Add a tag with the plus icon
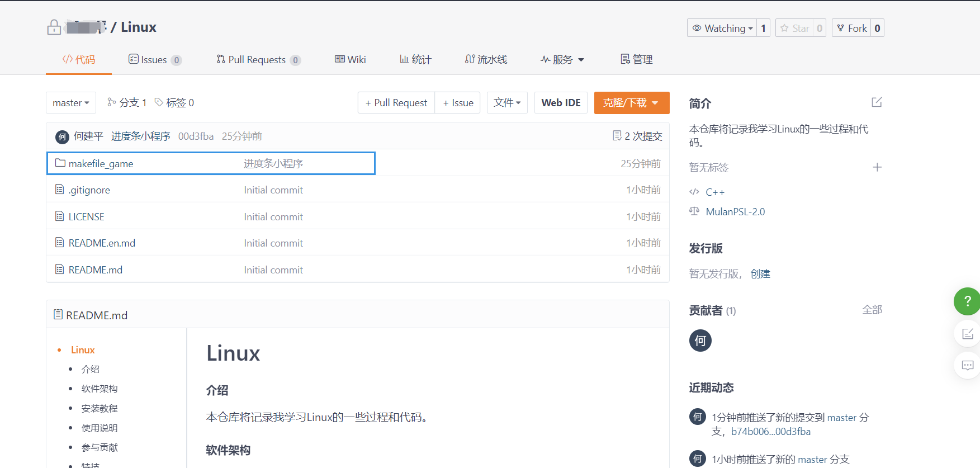 877,167
